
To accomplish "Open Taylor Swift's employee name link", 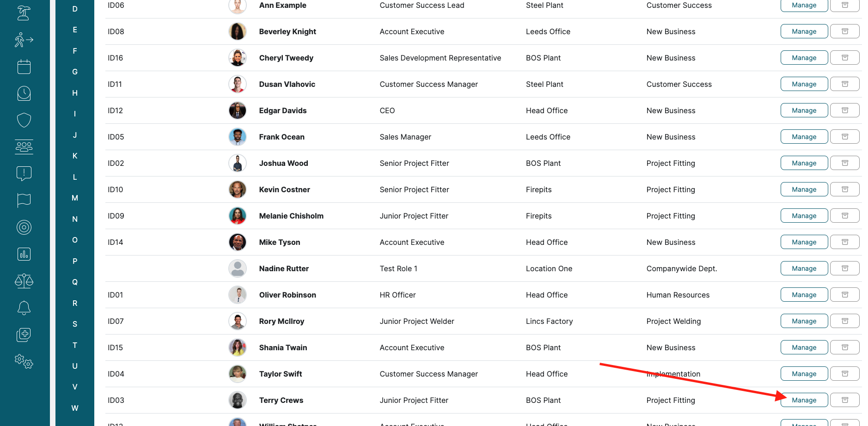I will pyautogui.click(x=281, y=374).
